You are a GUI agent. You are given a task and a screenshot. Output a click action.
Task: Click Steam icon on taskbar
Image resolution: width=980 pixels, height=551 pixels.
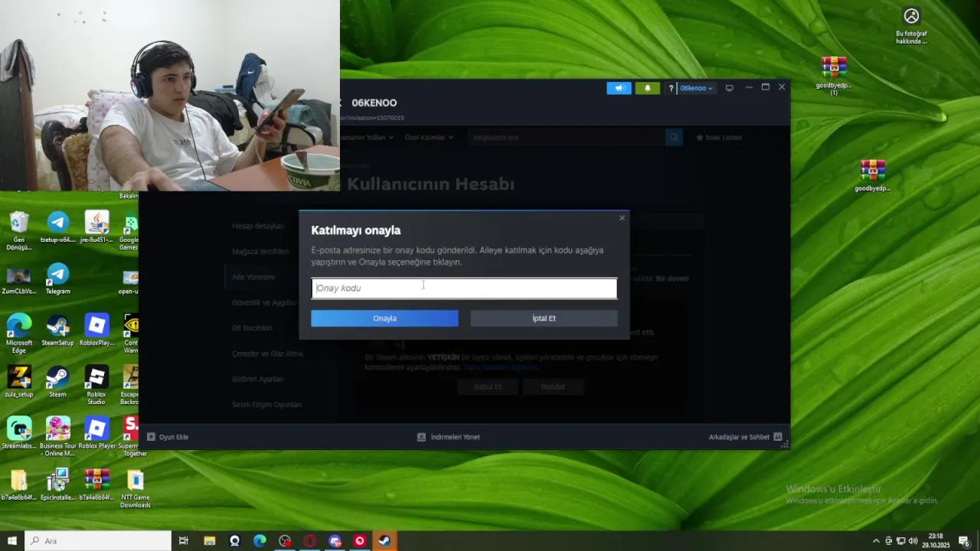[384, 541]
